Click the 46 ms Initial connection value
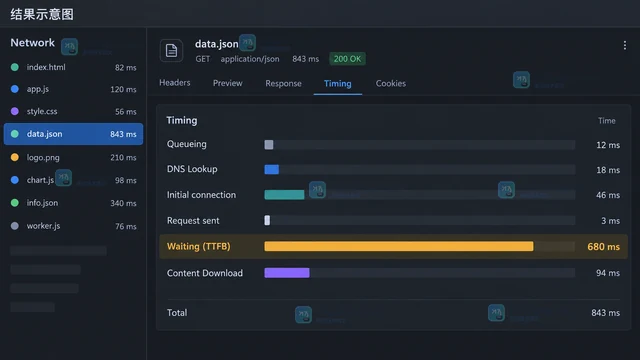This screenshot has width=640, height=360. pyautogui.click(x=608, y=195)
